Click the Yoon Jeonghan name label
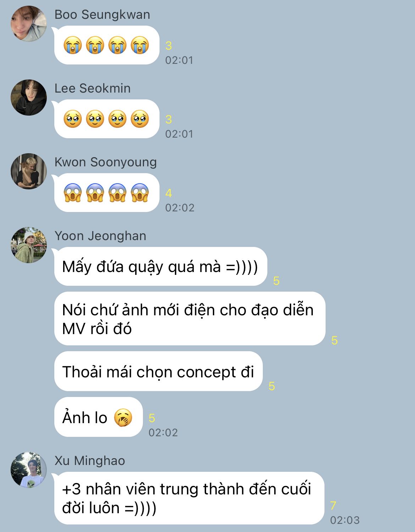This screenshot has height=532, width=415. [x=100, y=236]
